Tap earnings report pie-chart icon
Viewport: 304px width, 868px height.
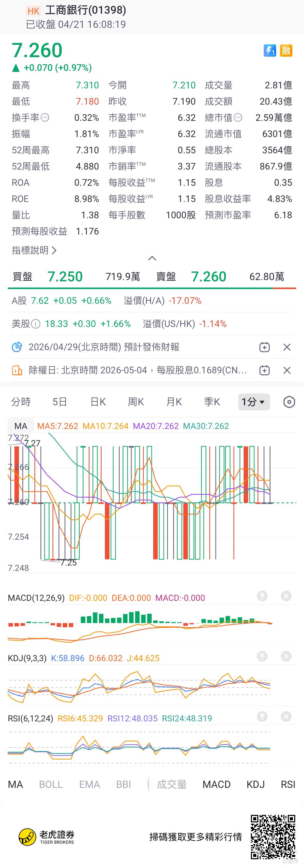pos(17,347)
